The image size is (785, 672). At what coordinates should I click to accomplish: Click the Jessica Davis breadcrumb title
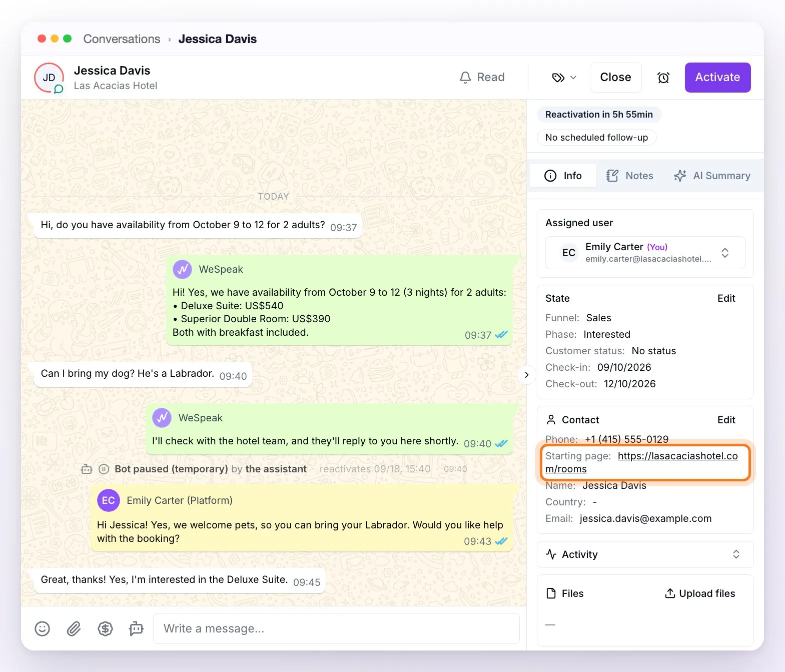218,39
